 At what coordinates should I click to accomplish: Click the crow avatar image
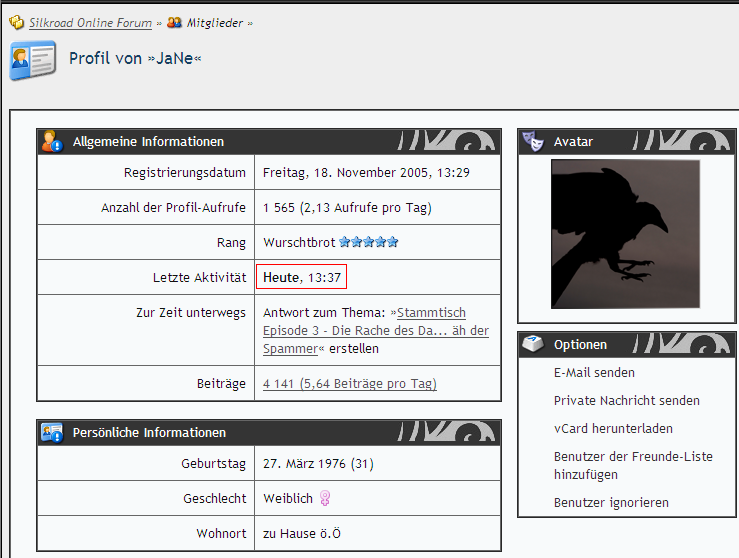point(625,234)
